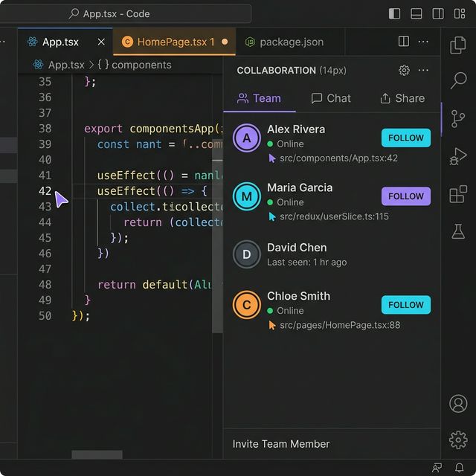Click Invite Team Member
Image resolution: width=476 pixels, height=476 pixels.
(x=281, y=444)
